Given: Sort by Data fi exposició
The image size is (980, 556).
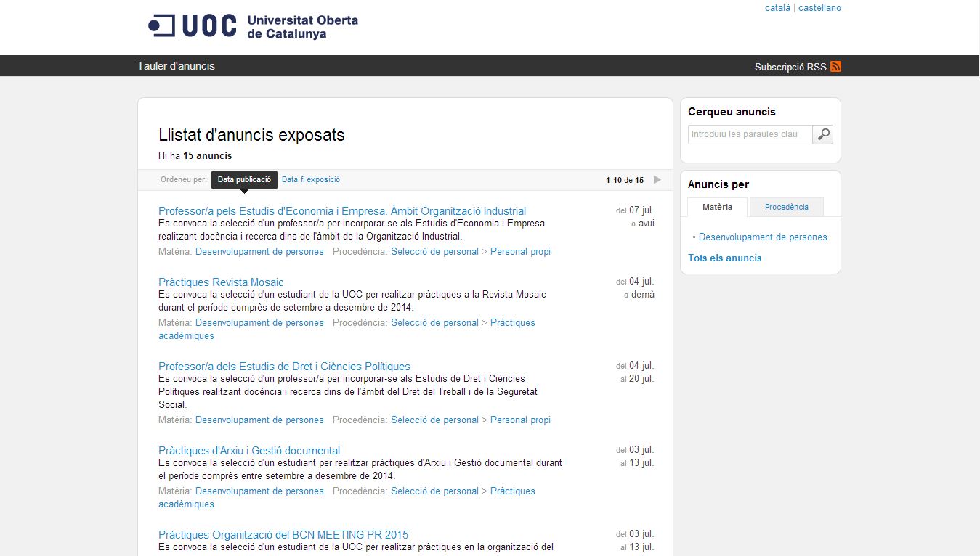Looking at the screenshot, I should (310, 179).
